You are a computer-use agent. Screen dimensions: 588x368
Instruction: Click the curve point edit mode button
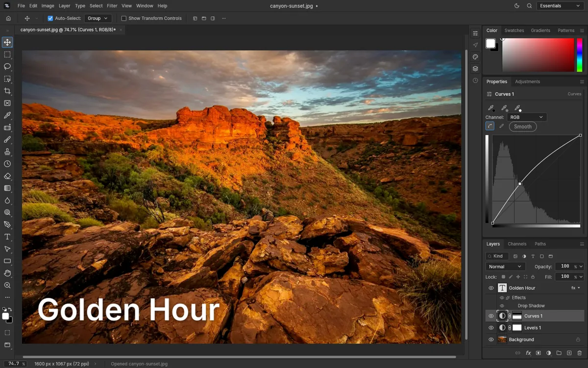click(490, 126)
